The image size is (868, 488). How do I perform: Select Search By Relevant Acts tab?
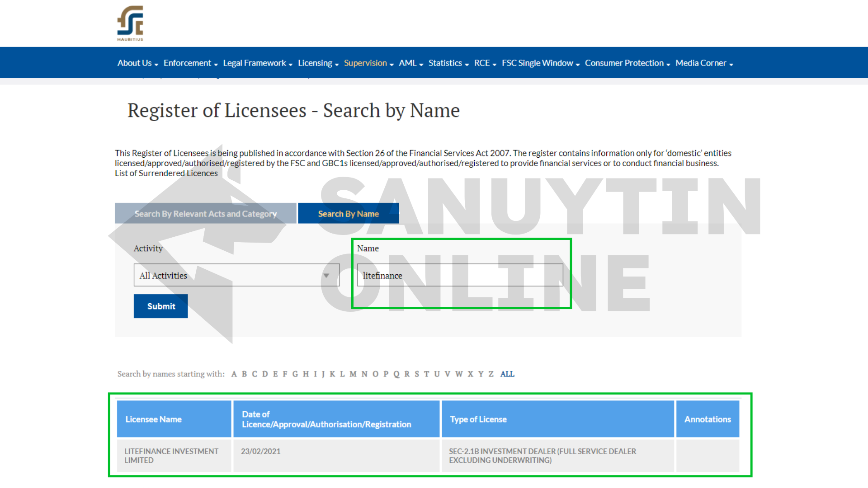pos(205,213)
